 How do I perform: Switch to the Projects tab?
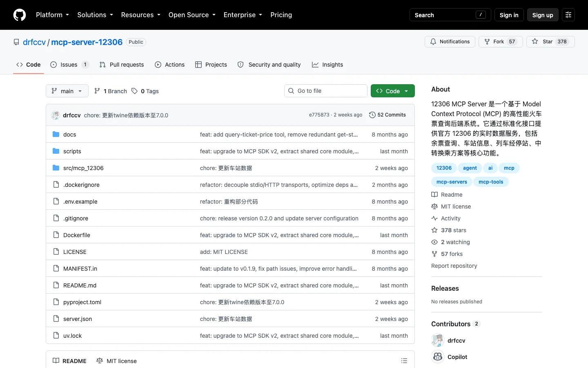pos(211,65)
